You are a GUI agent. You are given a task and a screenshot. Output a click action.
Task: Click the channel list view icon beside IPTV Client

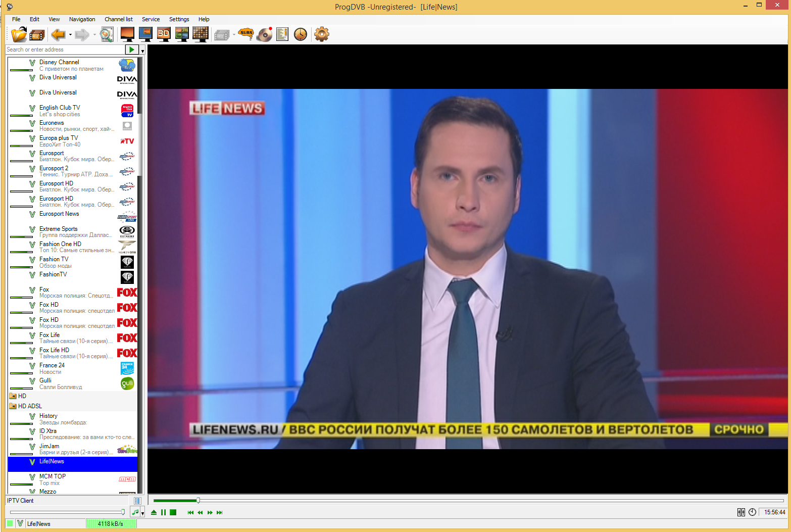tap(137, 501)
